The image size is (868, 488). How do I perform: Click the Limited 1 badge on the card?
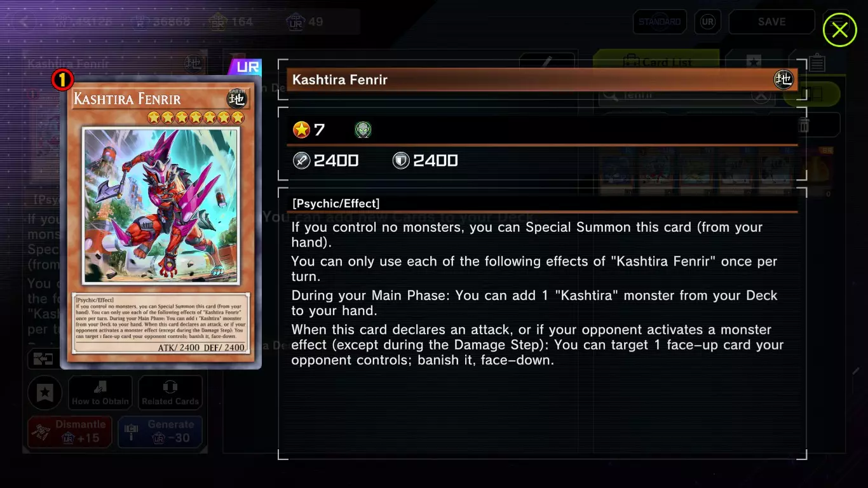[x=63, y=79]
